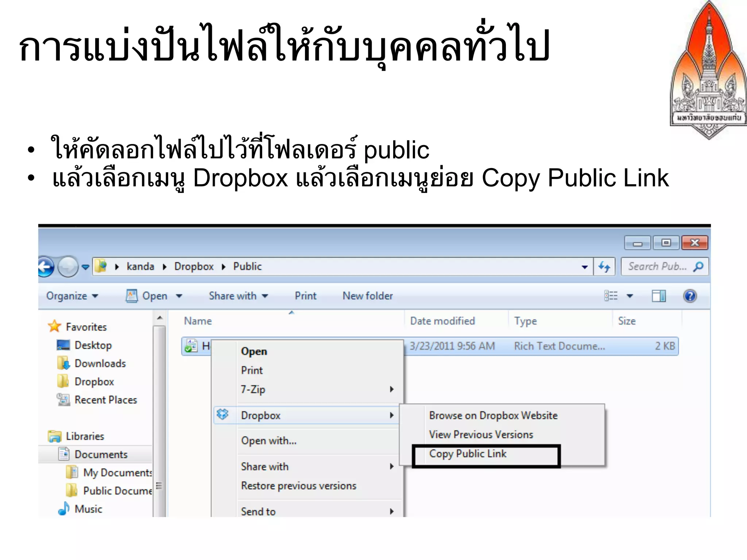Click the Help question mark icon

(690, 296)
